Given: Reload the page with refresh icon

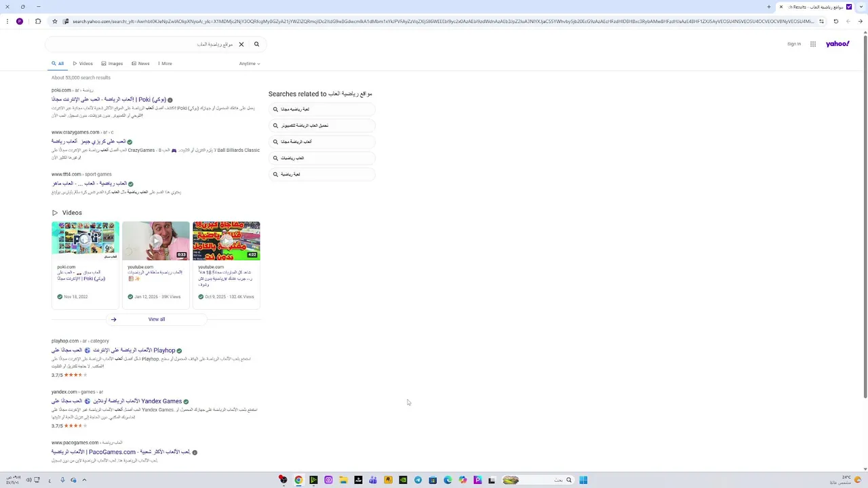Looking at the screenshot, I should [x=835, y=21].
